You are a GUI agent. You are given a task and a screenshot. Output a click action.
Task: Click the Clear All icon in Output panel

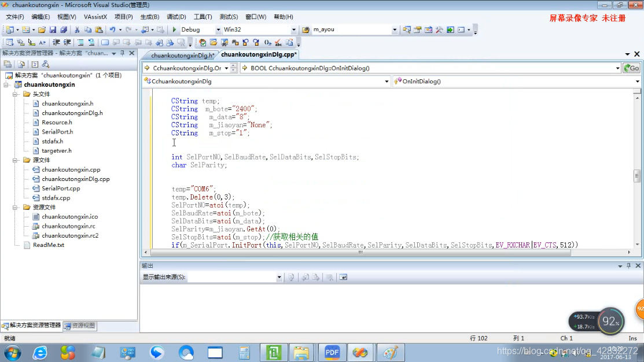pyautogui.click(x=329, y=278)
